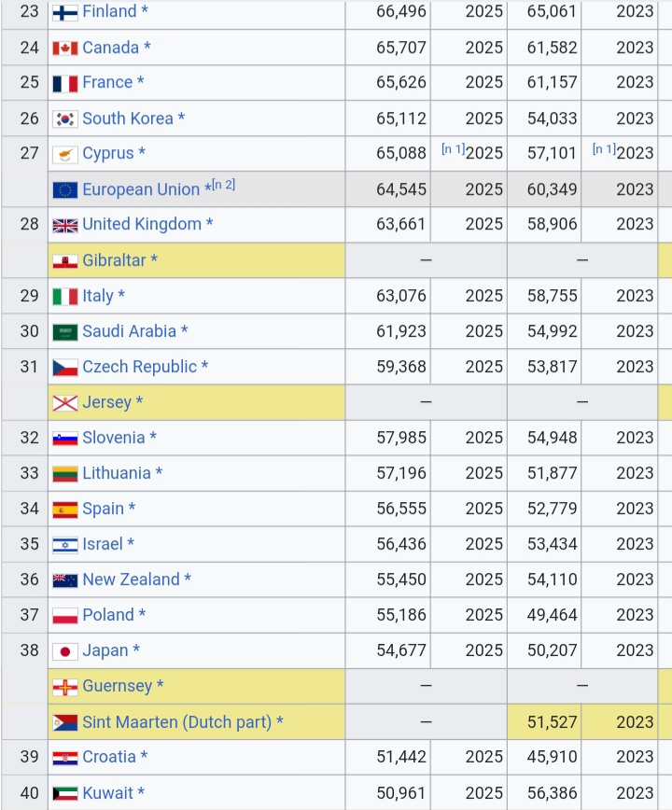
Task: Click the Gibraltar flag icon
Action: click(x=65, y=261)
